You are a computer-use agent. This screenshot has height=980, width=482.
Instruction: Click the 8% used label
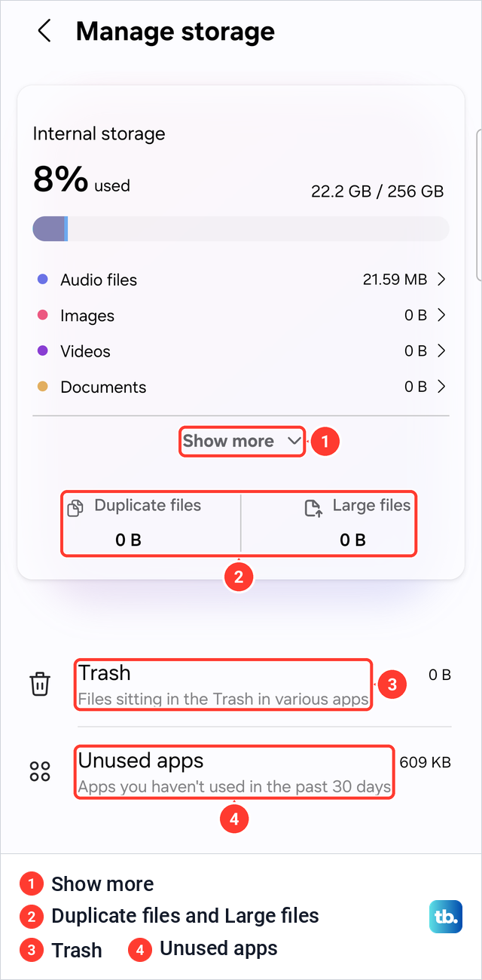click(81, 180)
